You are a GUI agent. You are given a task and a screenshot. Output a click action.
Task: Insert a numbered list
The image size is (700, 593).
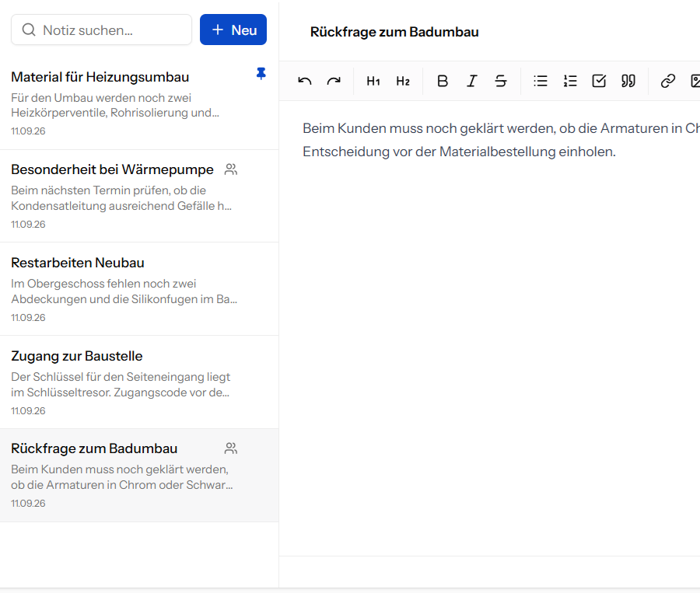[x=570, y=81]
